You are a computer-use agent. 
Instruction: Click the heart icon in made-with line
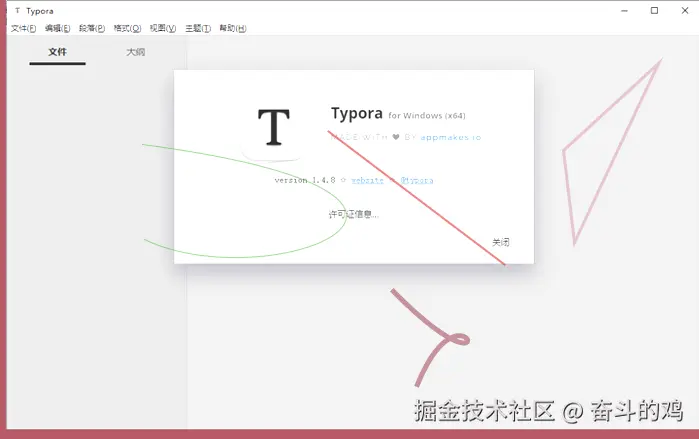tap(396, 137)
